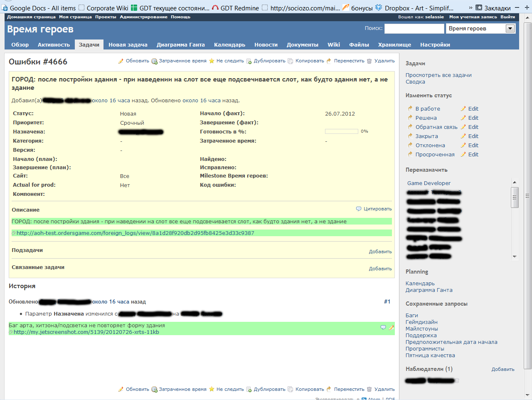Open the Dropbox - Art bookmark
Viewport: 532px width, 400px height.
point(414,8)
